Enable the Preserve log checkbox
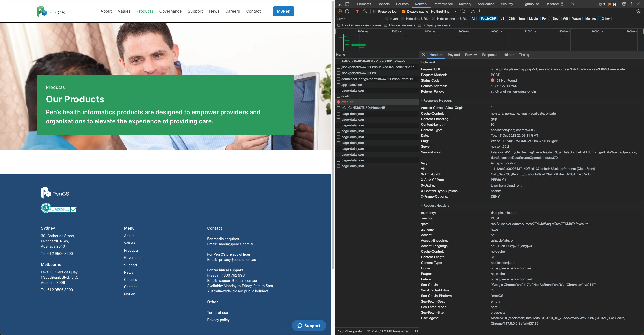The width and height of the screenshot is (644, 335). coord(375,11)
